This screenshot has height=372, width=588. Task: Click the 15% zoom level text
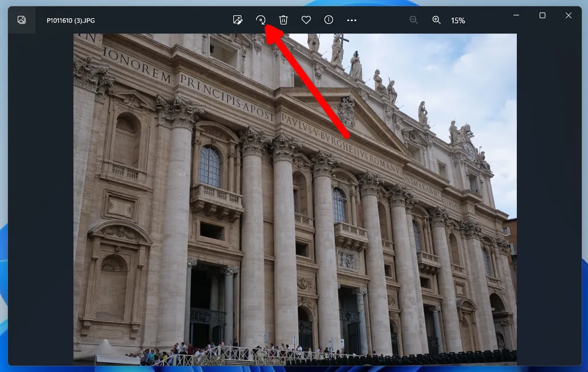coord(458,20)
